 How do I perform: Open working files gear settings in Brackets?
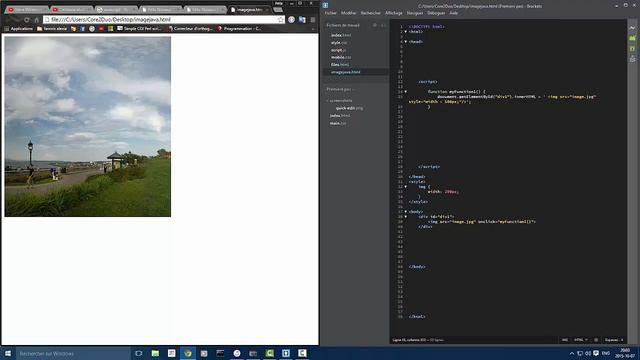coord(375,25)
